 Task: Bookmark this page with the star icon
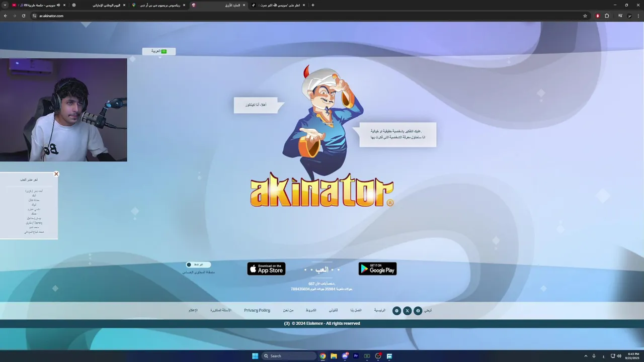pos(585,16)
